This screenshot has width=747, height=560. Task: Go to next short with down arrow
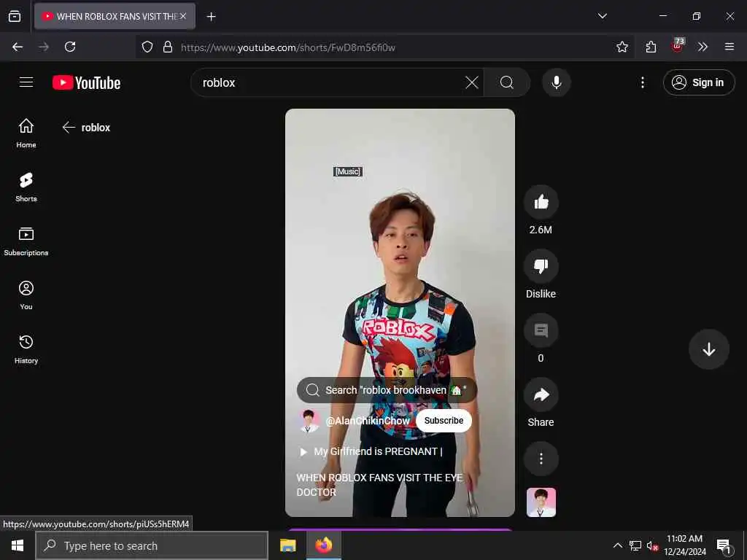pos(708,349)
